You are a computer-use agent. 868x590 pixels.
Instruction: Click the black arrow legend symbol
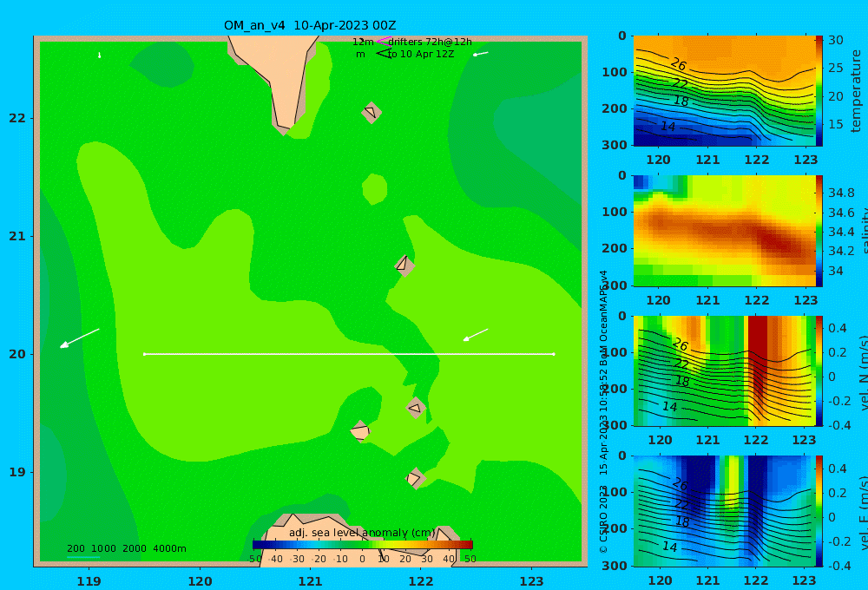(x=384, y=54)
